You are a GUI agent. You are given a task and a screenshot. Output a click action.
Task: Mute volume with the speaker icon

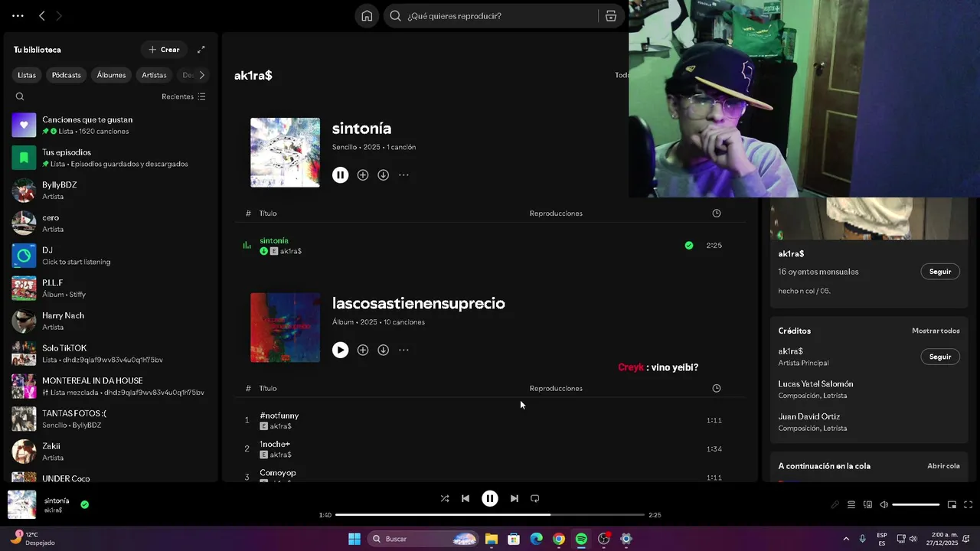(884, 505)
